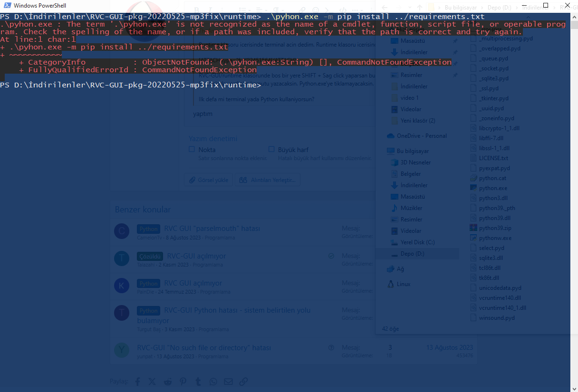
Task: Click PainDie's round K avatar
Action: click(122, 286)
